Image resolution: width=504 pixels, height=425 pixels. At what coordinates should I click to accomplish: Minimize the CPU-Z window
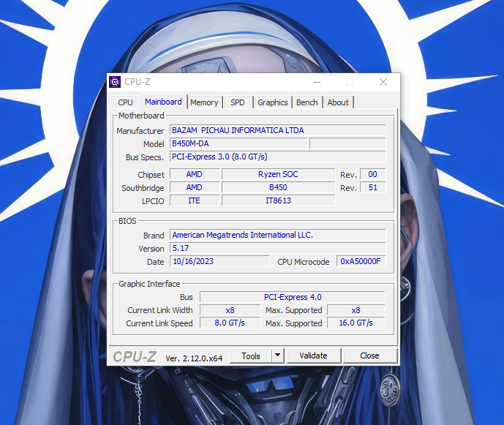click(317, 82)
